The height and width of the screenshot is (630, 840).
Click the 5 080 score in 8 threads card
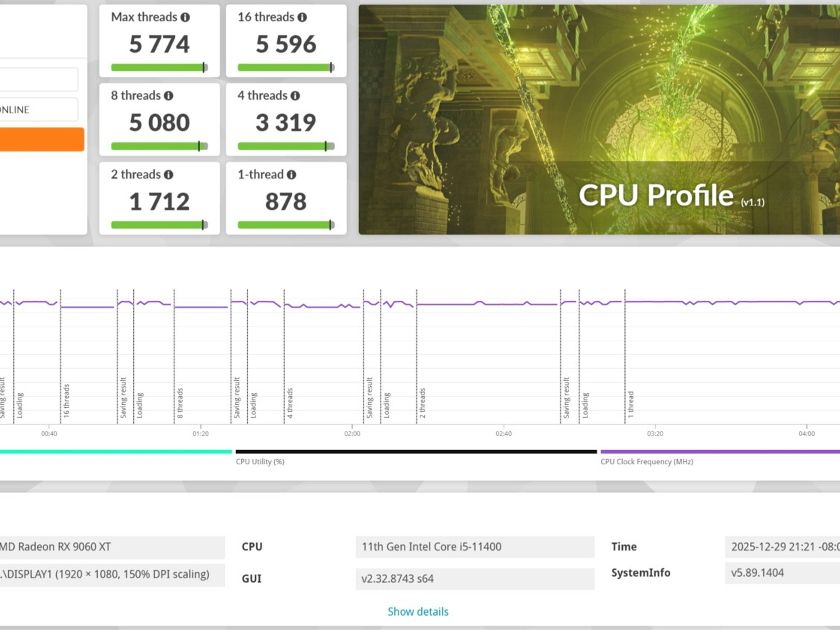click(x=159, y=123)
